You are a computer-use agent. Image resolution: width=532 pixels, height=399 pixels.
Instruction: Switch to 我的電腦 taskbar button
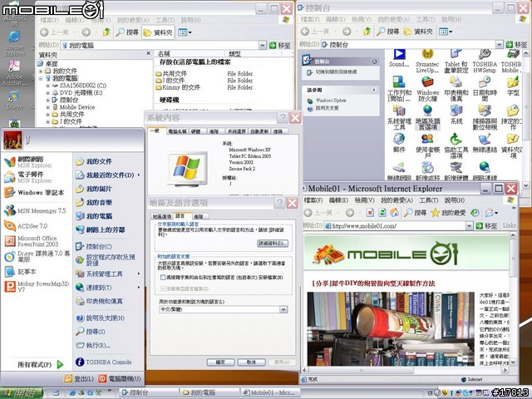tap(209, 392)
